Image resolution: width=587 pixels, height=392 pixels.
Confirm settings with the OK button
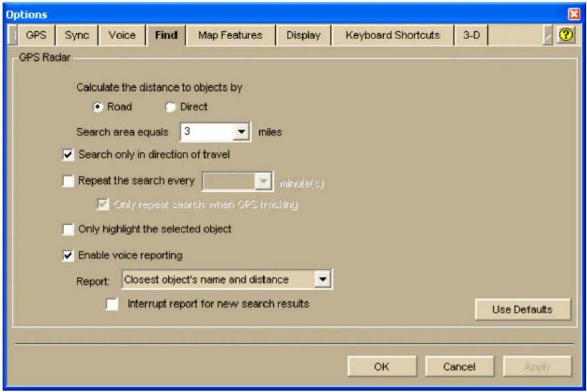coord(382,367)
